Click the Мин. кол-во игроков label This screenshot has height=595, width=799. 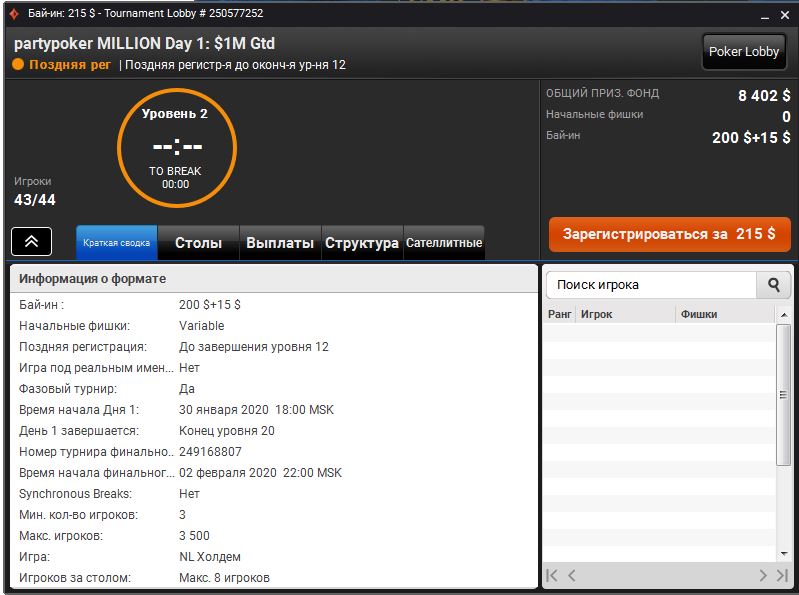tap(78, 515)
